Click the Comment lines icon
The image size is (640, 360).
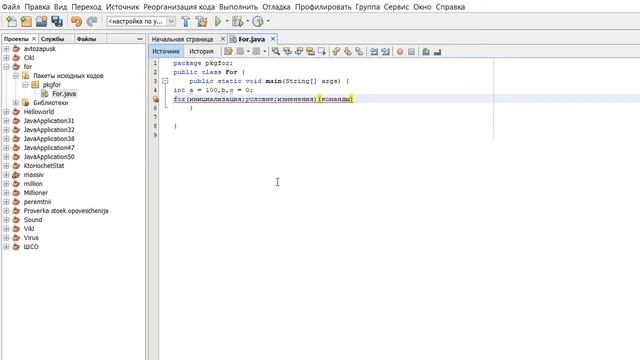pos(426,51)
